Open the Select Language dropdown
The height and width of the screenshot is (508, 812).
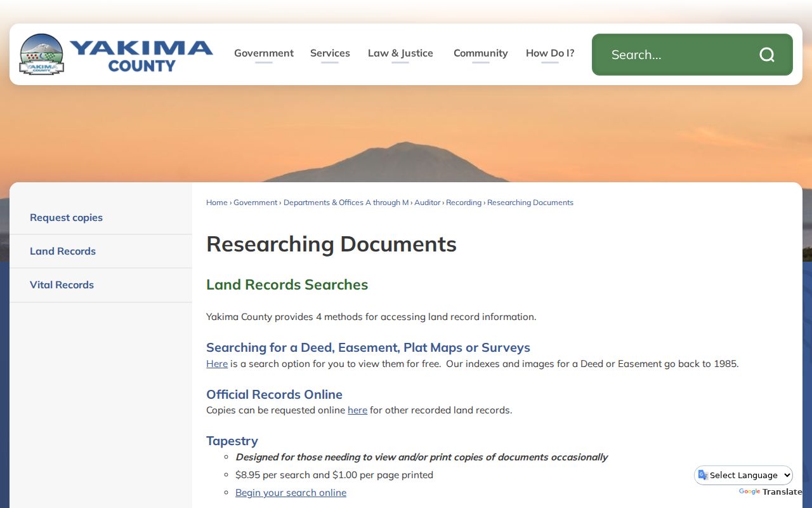pyautogui.click(x=743, y=475)
